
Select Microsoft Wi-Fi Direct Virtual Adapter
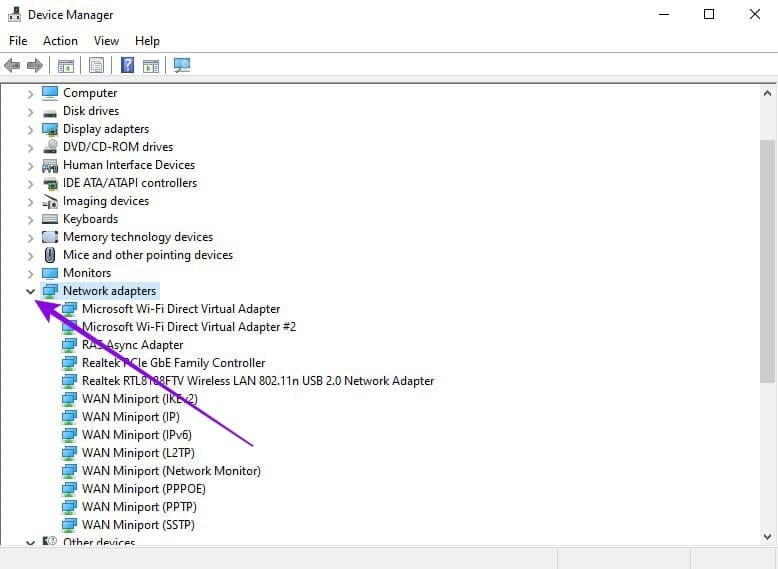(x=181, y=309)
